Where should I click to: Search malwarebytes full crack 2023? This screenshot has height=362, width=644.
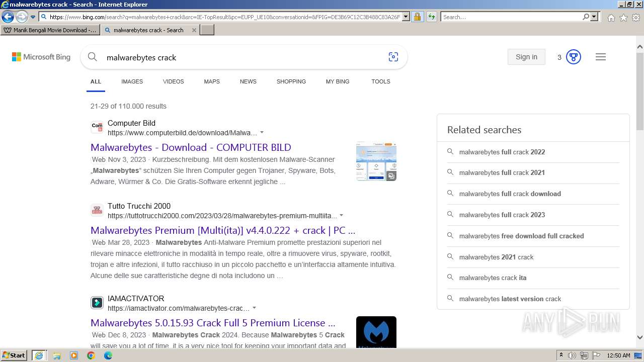pyautogui.click(x=502, y=215)
